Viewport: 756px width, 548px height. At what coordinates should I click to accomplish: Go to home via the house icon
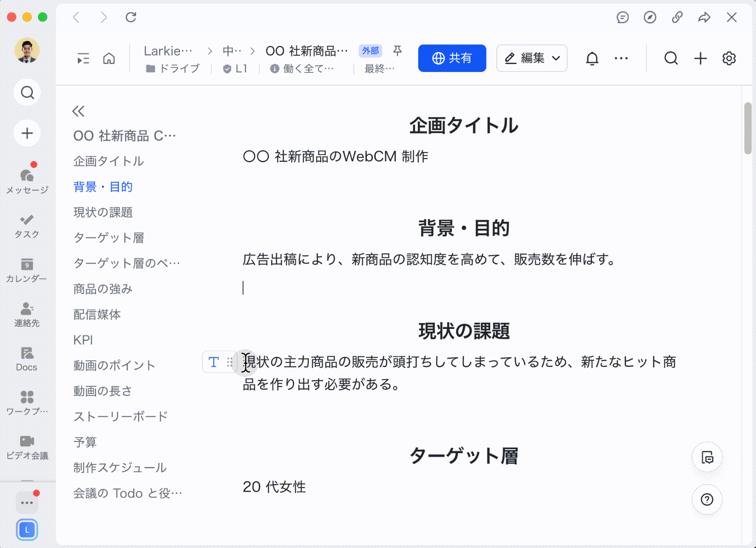[109, 58]
